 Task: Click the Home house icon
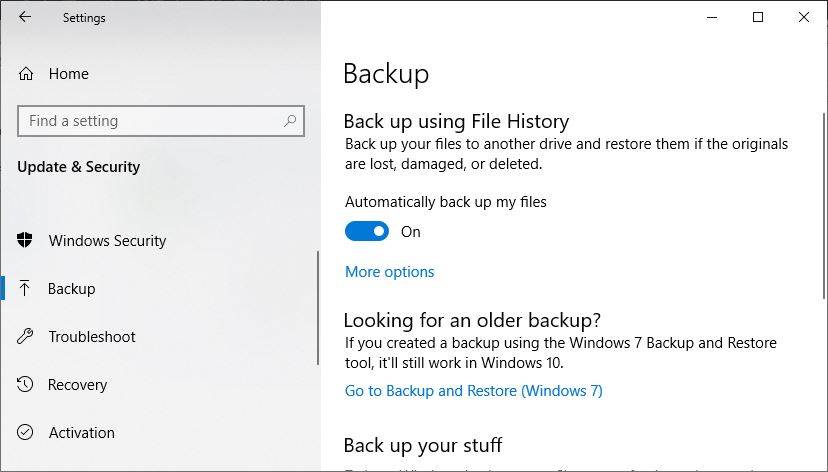point(25,73)
